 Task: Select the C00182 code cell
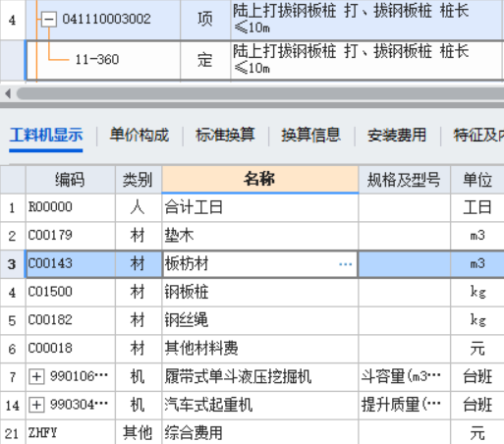(x=71, y=320)
